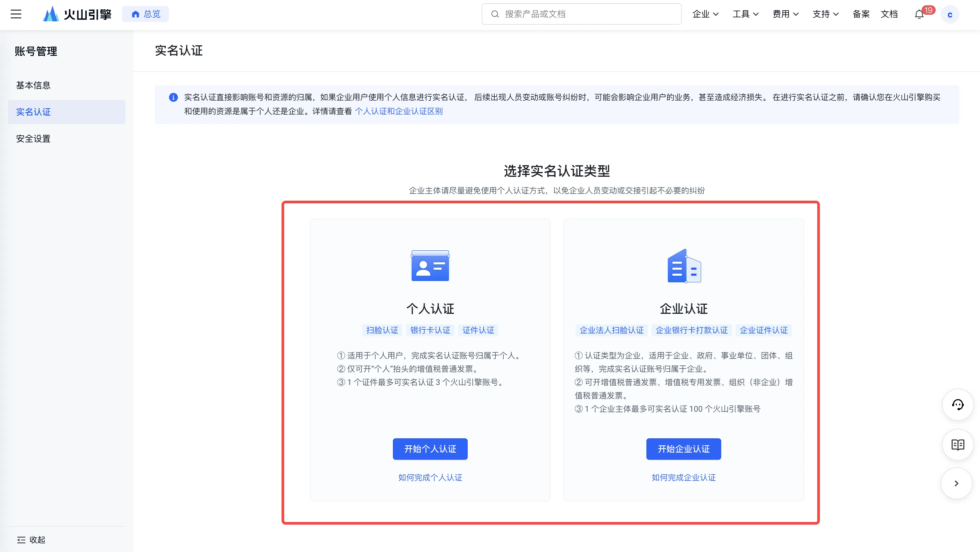The height and width of the screenshot is (552, 980).
Task: Click the 个人认证 card heading
Action: 430,308
